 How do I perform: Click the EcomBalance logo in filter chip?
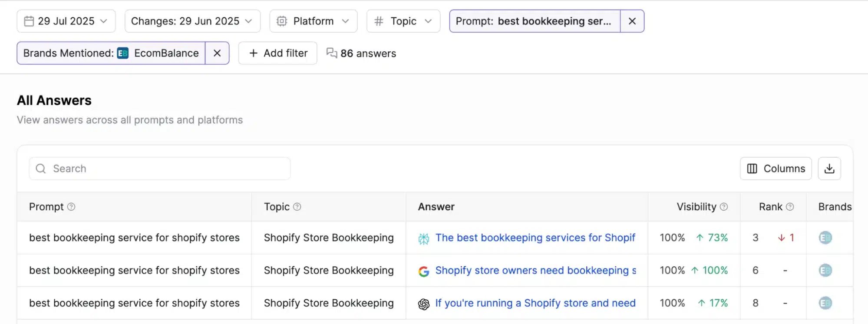(x=123, y=53)
